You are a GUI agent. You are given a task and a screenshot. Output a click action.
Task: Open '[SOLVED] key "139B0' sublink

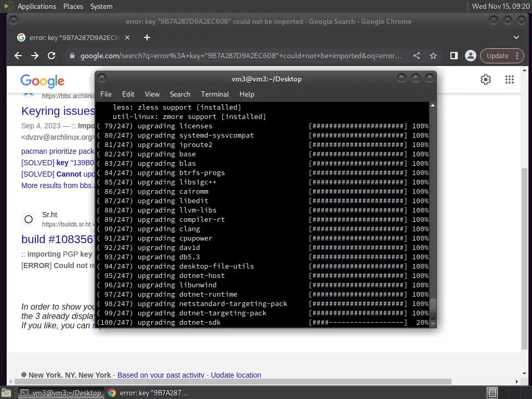[58, 163]
